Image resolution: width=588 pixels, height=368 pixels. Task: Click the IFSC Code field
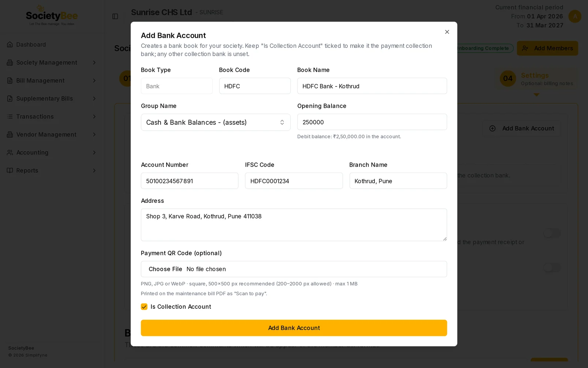(x=294, y=181)
